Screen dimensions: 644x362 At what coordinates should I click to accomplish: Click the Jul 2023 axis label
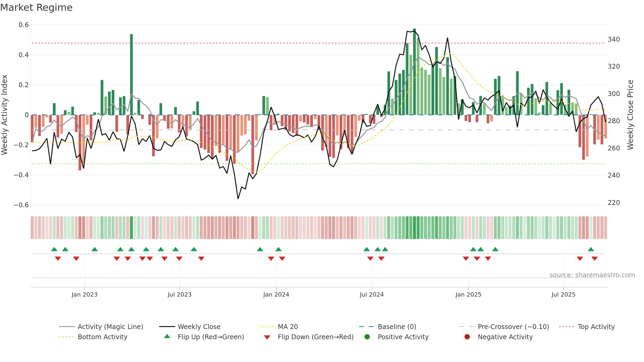pyautogui.click(x=180, y=294)
